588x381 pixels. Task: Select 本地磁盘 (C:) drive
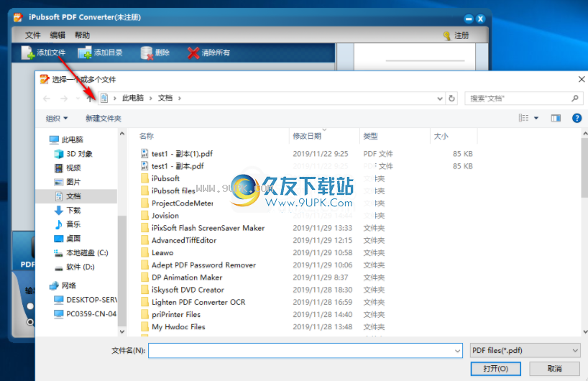[81, 253]
